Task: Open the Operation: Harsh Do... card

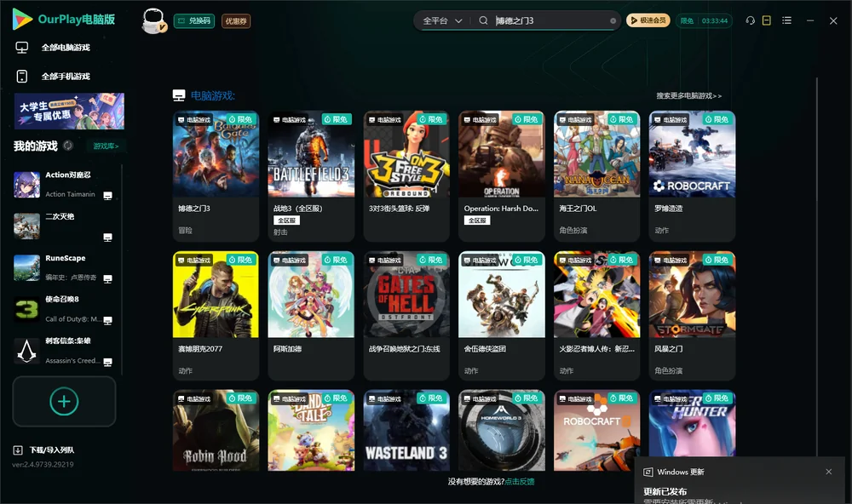Action: click(x=502, y=176)
